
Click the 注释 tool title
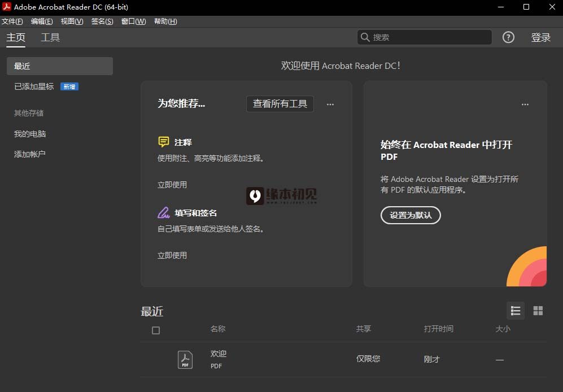click(x=183, y=142)
